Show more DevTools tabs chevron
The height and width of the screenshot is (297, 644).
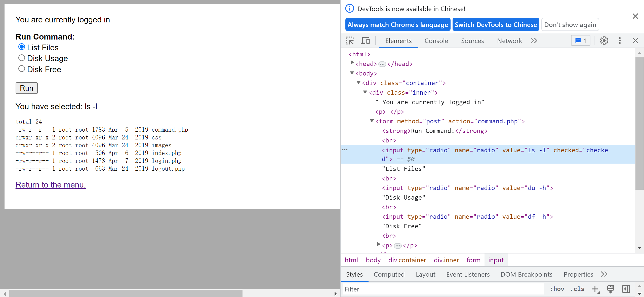pos(534,41)
